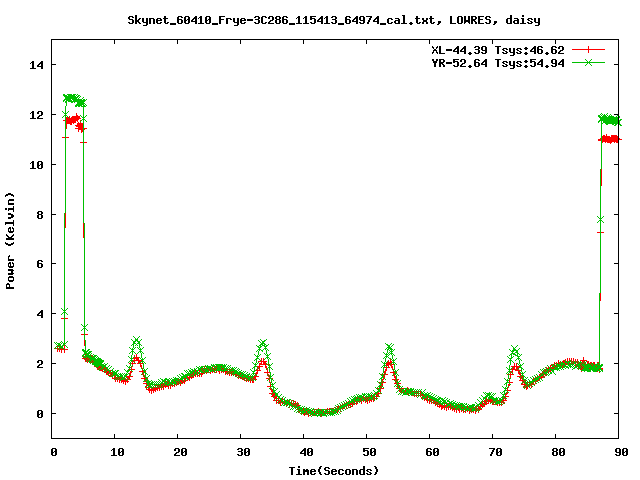Click the x-axis tick label 60
Viewport: 640px width, 480px height.
click(432, 452)
